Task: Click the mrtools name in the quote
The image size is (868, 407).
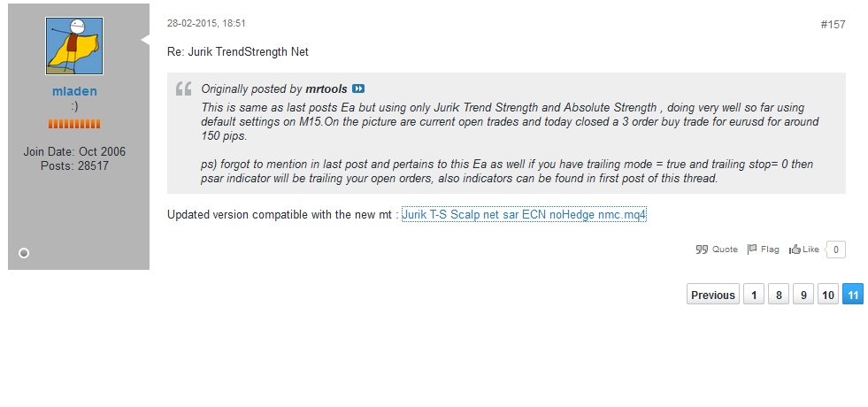Action: 327,88
